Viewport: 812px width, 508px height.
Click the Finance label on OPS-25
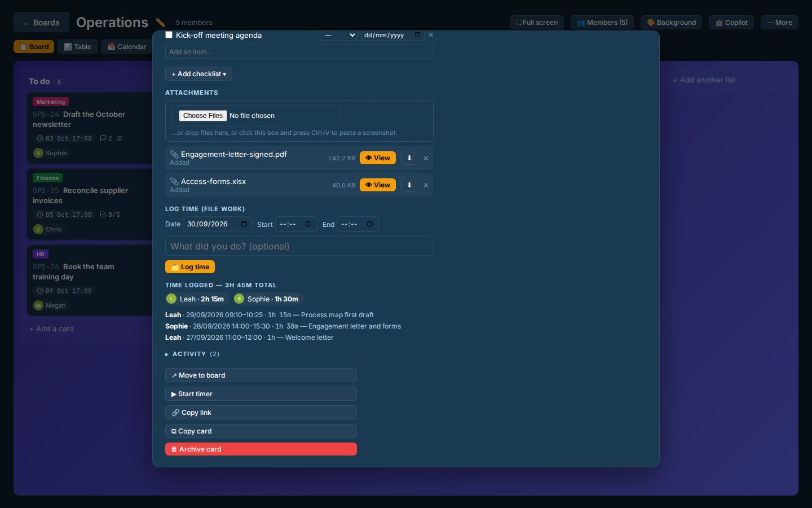(47, 178)
